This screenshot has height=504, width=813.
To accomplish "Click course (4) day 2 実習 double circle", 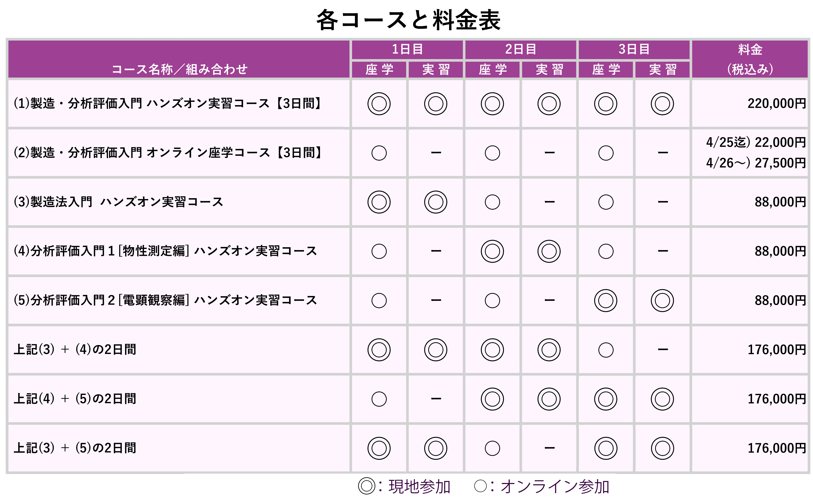I will click(x=549, y=251).
